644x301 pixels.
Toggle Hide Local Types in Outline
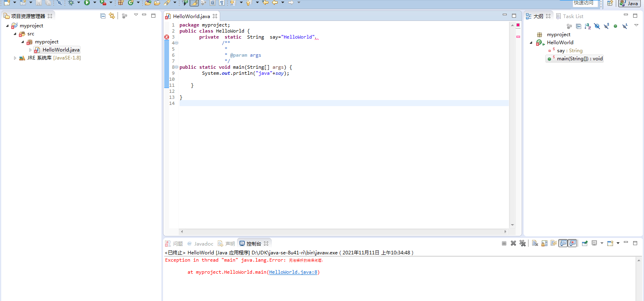[625, 26]
